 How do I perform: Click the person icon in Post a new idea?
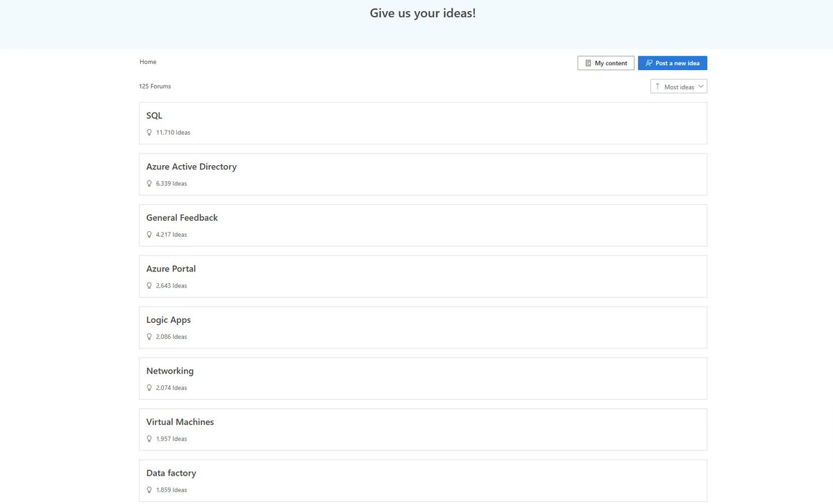[649, 63]
